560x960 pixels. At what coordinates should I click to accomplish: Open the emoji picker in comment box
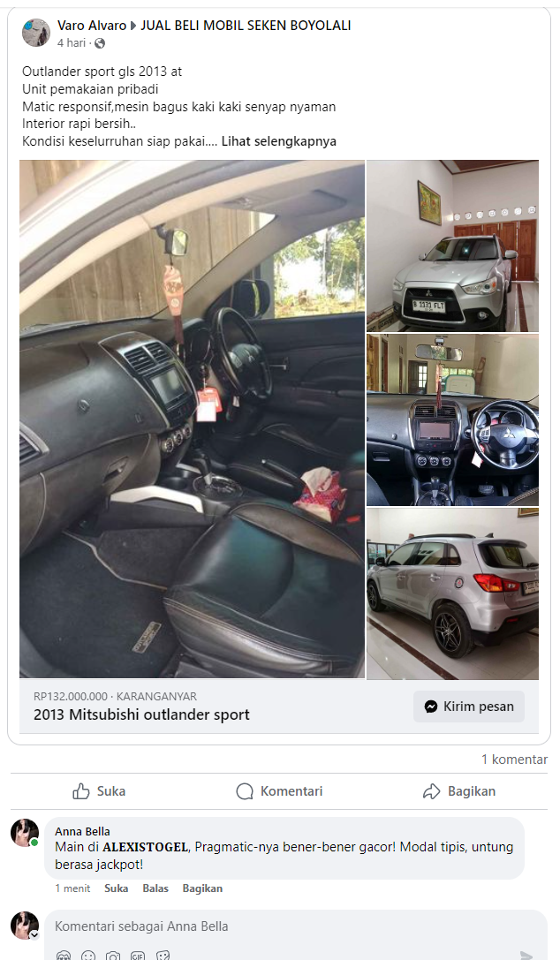point(88,956)
